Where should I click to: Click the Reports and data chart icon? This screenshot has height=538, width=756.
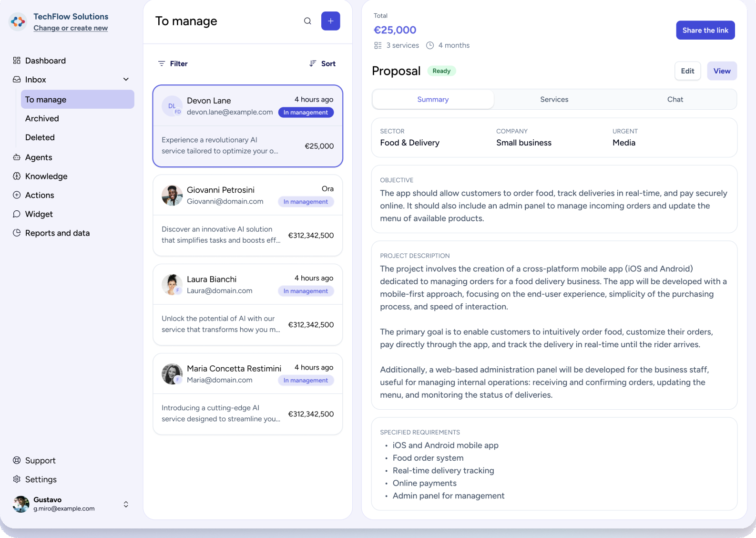tap(17, 233)
